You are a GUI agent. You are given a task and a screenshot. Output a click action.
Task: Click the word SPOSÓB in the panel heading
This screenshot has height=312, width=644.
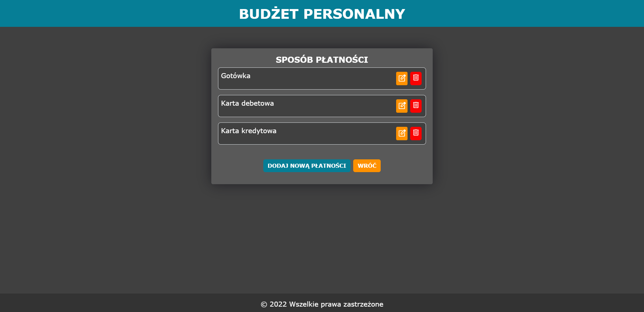click(294, 60)
